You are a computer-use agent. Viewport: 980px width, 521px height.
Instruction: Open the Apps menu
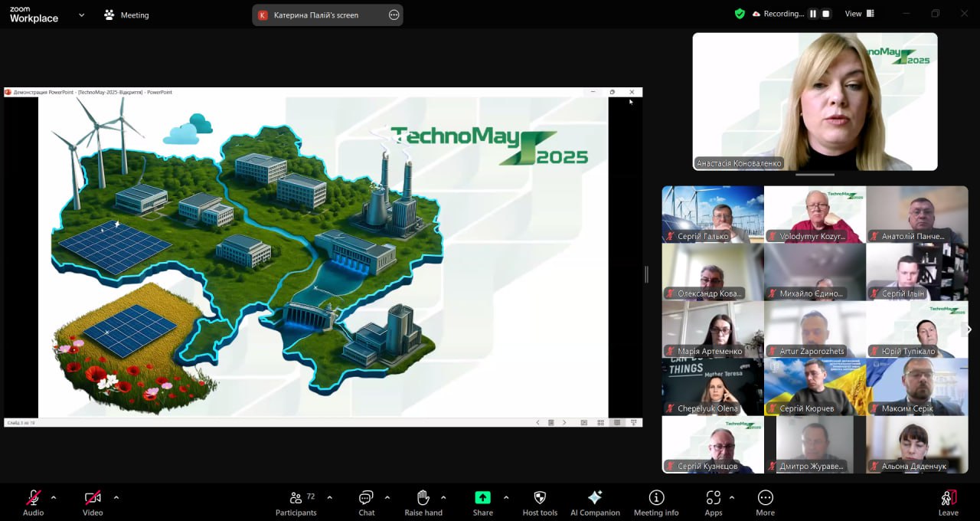(714, 503)
